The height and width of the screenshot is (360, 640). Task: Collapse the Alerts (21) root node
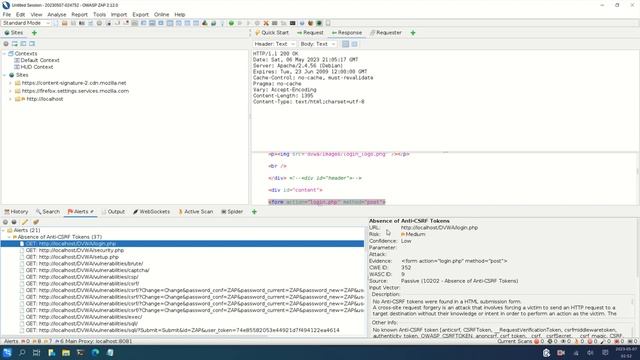(x=4, y=230)
